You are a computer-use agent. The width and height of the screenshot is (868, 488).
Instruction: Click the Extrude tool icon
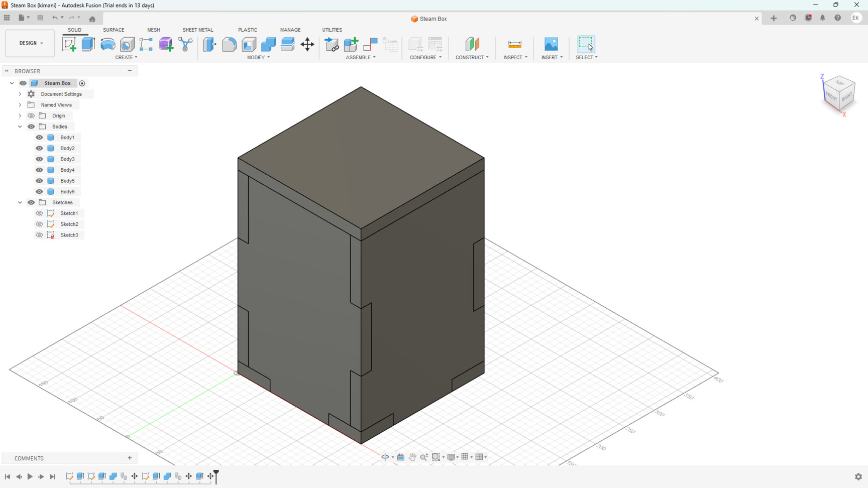pos(88,44)
